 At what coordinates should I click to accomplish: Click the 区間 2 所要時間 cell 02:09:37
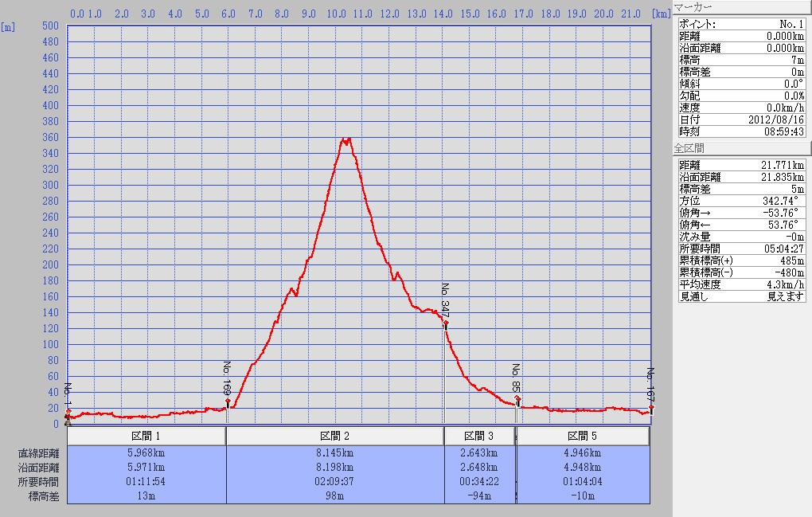point(335,482)
